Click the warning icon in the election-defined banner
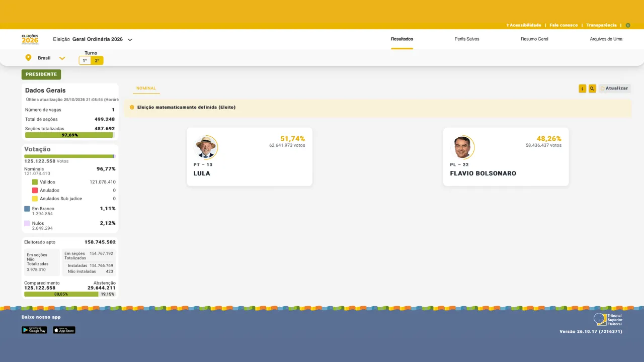The width and height of the screenshot is (644, 362). pyautogui.click(x=132, y=107)
